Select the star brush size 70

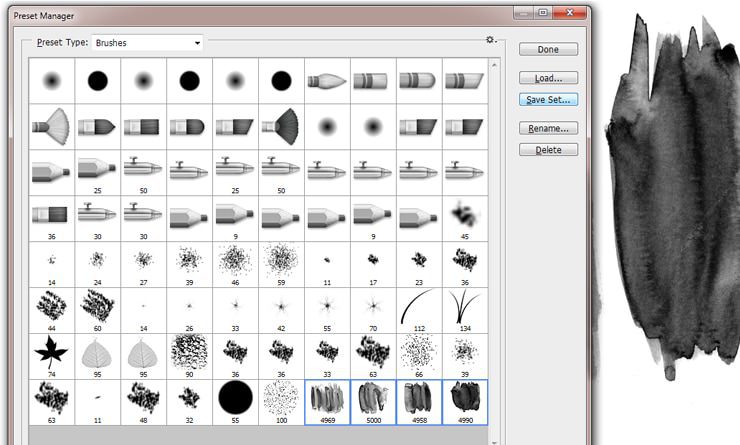(373, 311)
